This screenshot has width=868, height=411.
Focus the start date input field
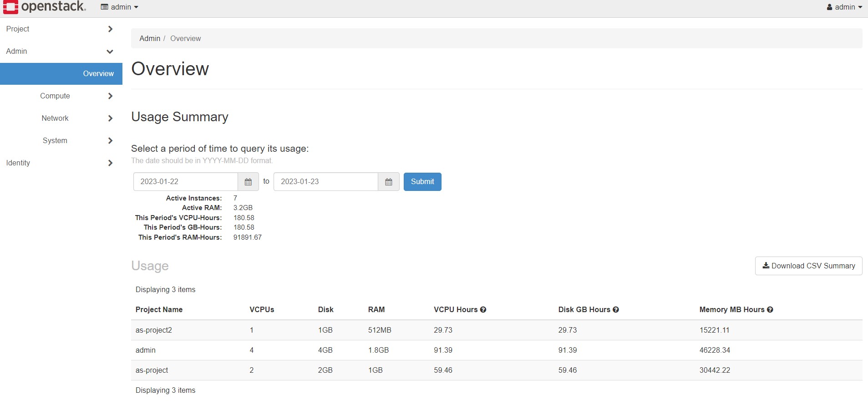pyautogui.click(x=186, y=182)
